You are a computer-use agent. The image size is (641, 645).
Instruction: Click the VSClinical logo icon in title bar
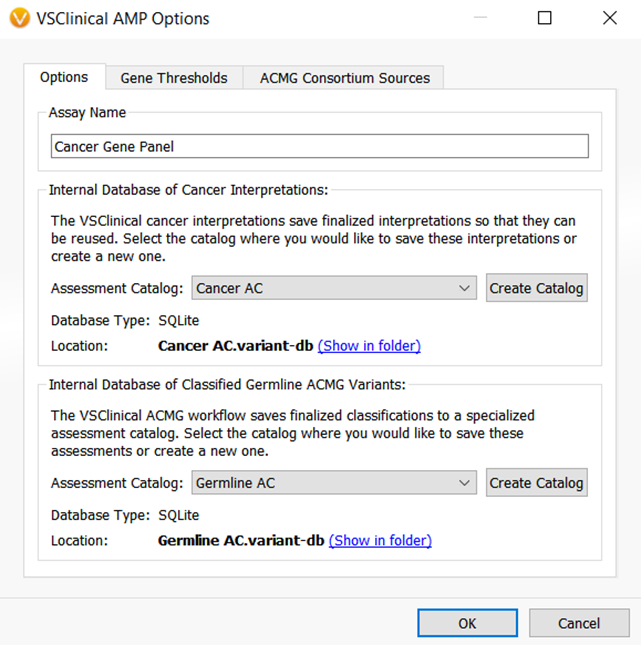click(x=17, y=18)
